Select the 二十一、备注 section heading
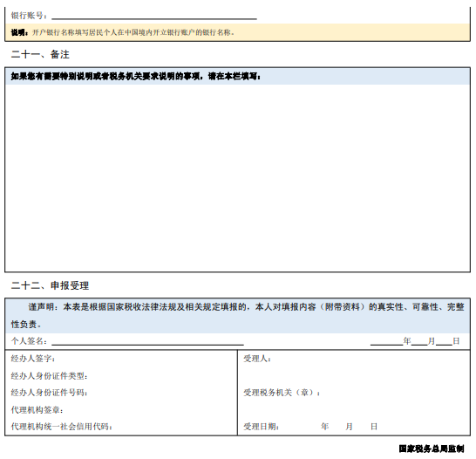The width and height of the screenshot is (476, 459). tap(40, 55)
